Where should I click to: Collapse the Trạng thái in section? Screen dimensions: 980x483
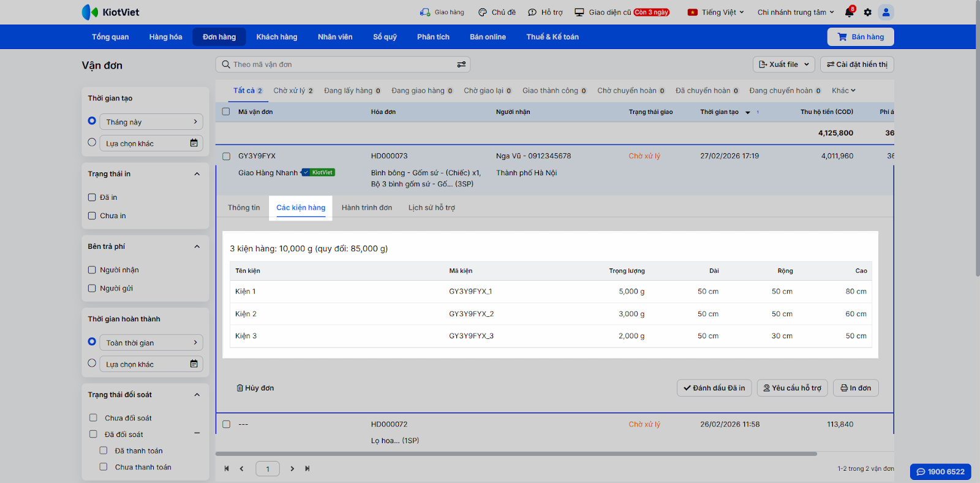(197, 174)
